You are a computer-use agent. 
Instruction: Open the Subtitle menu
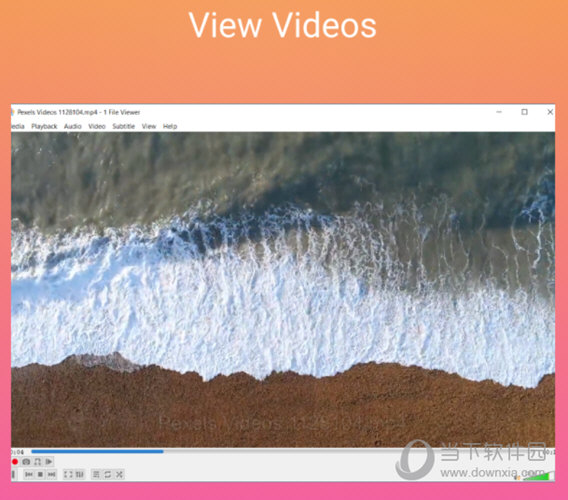[x=124, y=126]
